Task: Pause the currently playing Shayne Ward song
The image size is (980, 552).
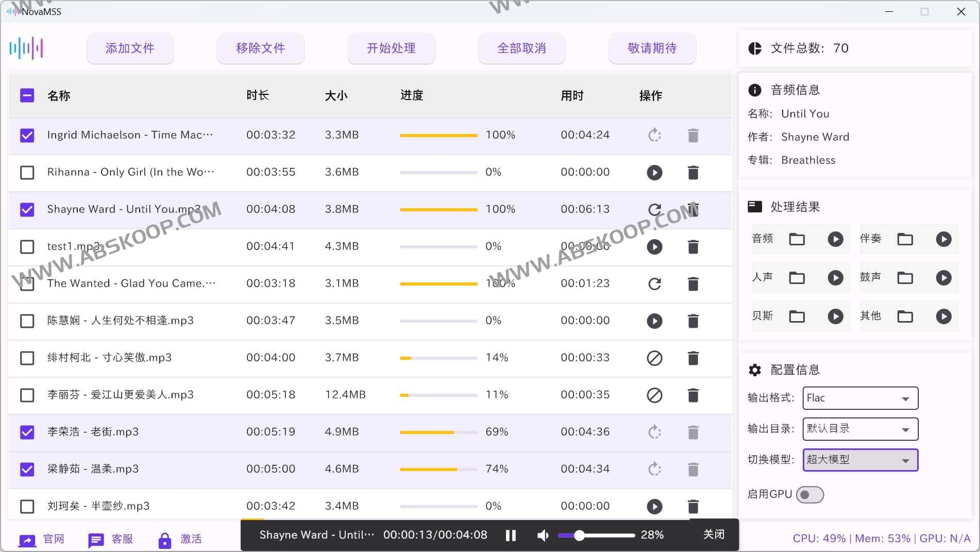Action: (x=511, y=535)
